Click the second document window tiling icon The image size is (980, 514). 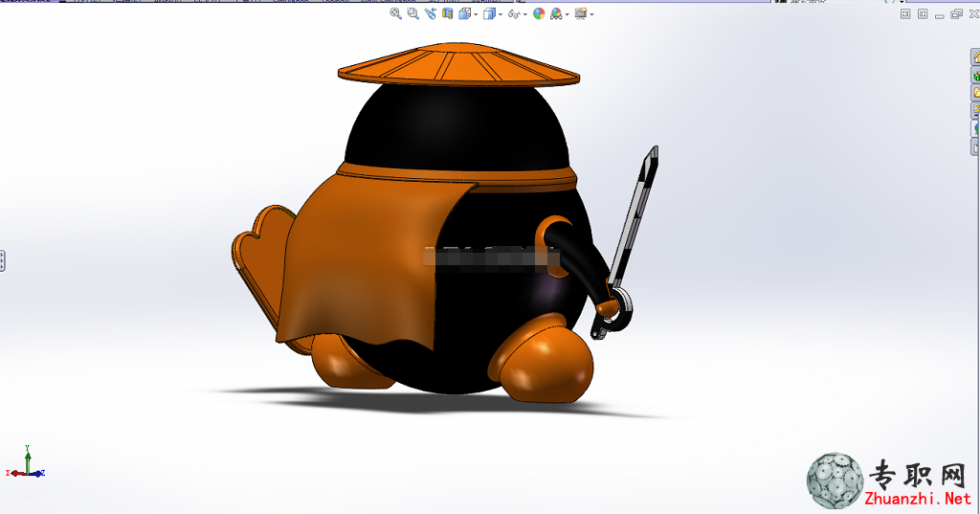(923, 13)
